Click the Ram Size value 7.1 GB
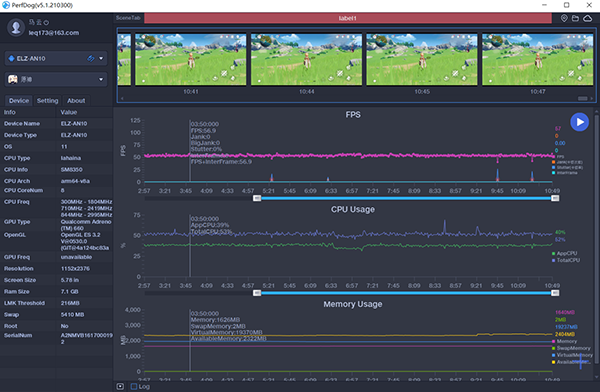This screenshot has height=392, width=600. (70, 292)
